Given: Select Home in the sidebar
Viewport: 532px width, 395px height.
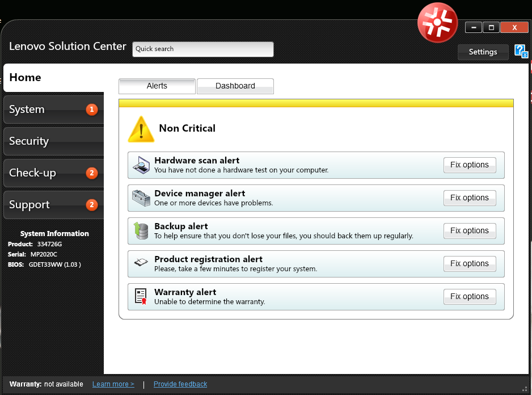Looking at the screenshot, I should click(x=54, y=77).
